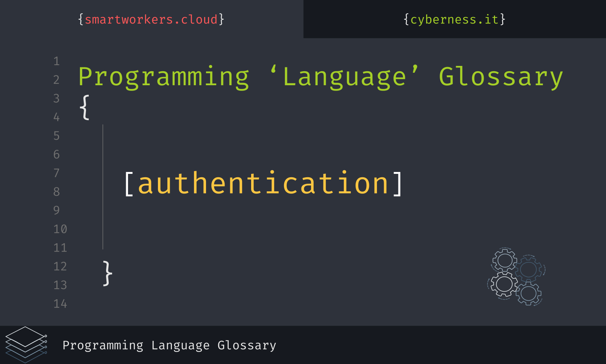Click line number 5
Screen dimensions: 606x364
[56, 136]
